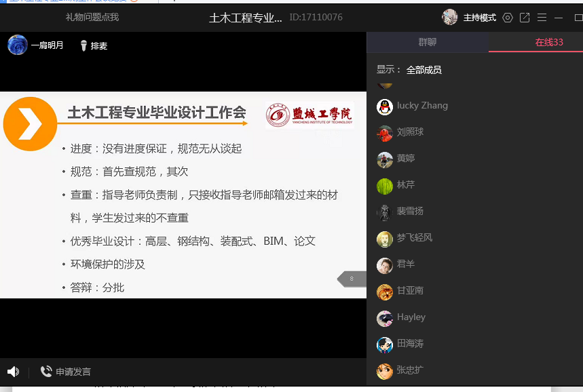Switch to the 群聊 tab
583x392 pixels.
pyautogui.click(x=428, y=42)
